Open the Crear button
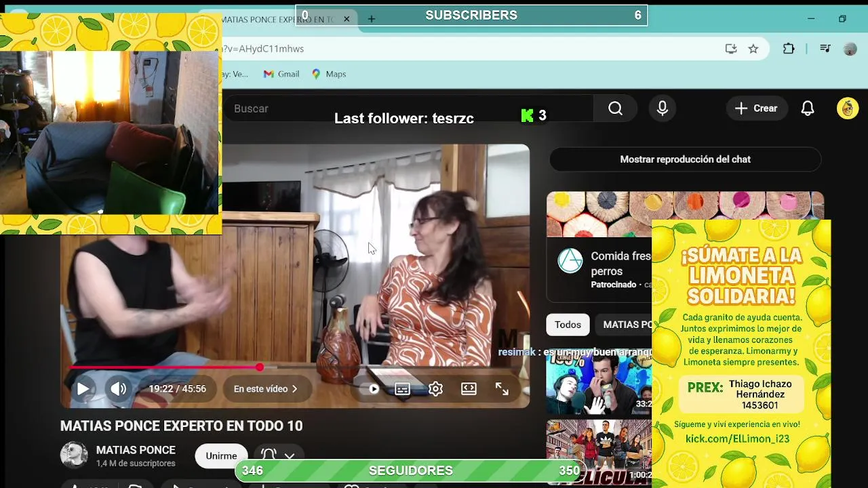This screenshot has height=488, width=868. 756,108
